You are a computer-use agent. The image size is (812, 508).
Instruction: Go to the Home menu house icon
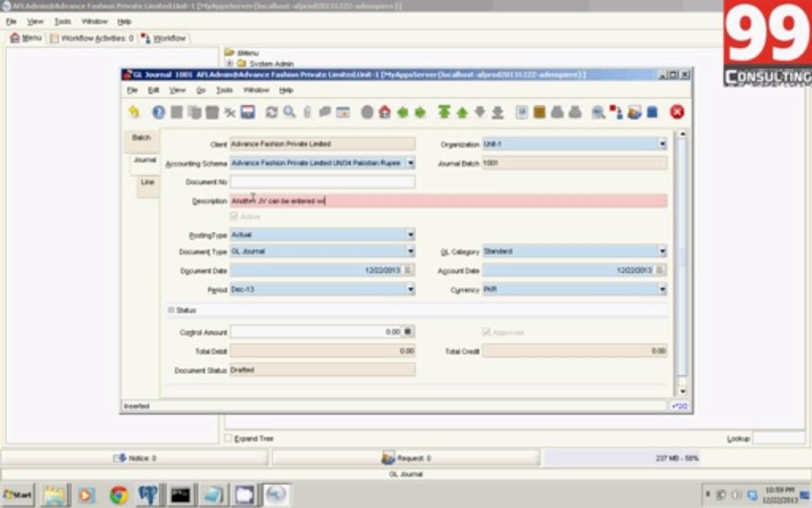[385, 112]
